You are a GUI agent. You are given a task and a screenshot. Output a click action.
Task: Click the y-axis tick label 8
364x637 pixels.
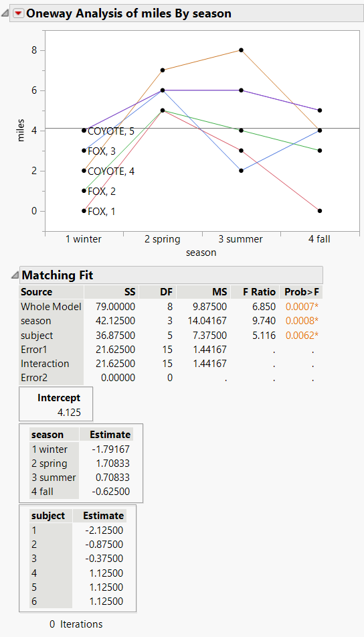click(x=34, y=50)
